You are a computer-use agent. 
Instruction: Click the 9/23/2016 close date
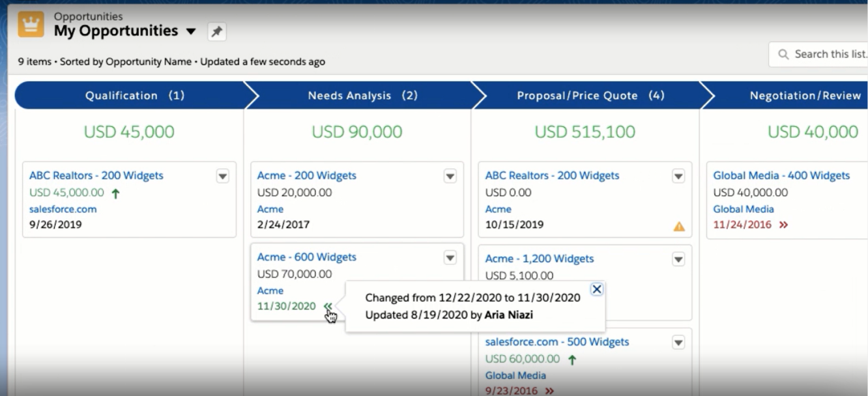512,391
